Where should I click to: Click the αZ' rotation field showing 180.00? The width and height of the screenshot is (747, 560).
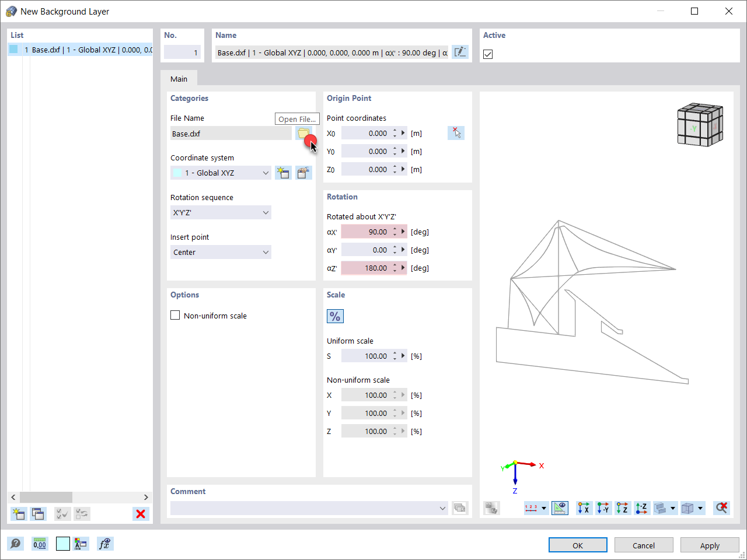(365, 268)
